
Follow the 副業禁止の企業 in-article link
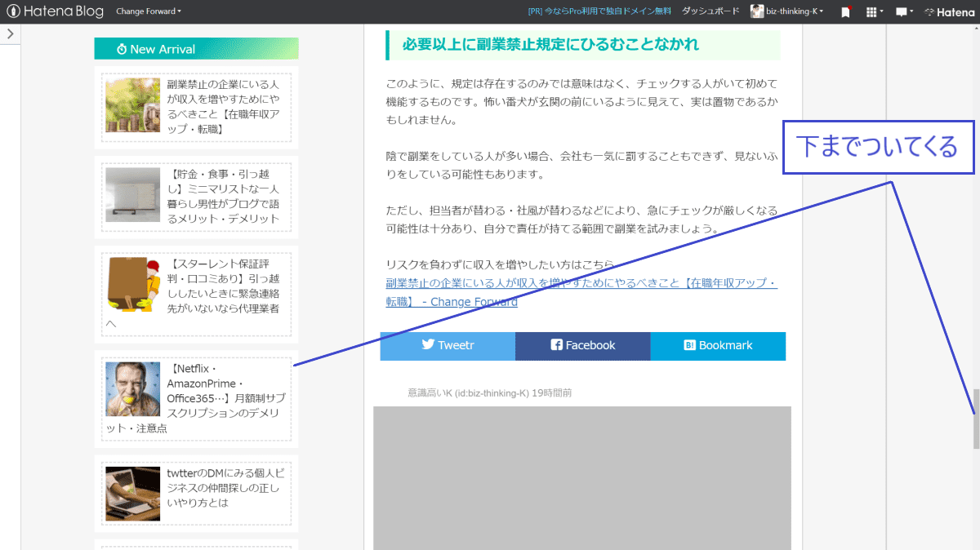pos(581,292)
